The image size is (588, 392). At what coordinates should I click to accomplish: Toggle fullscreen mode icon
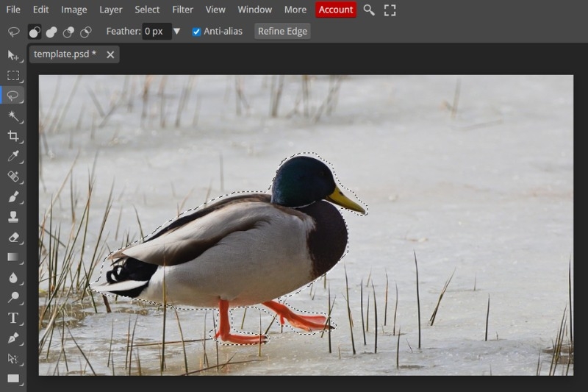390,10
